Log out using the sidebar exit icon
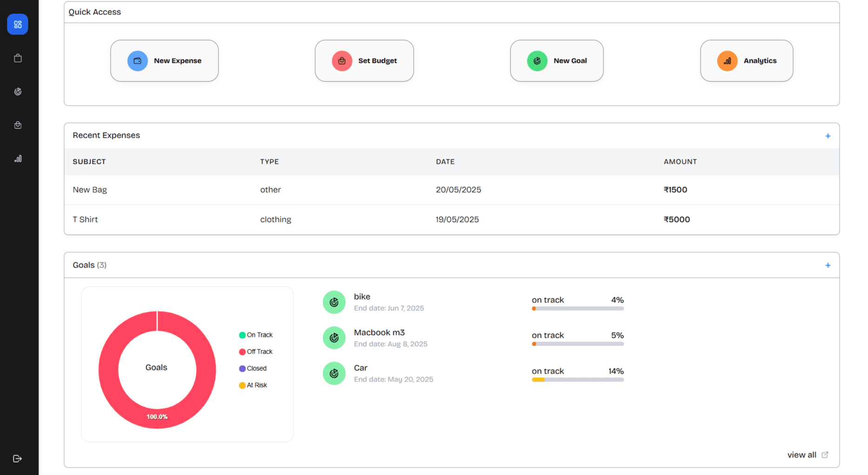 pyautogui.click(x=18, y=458)
